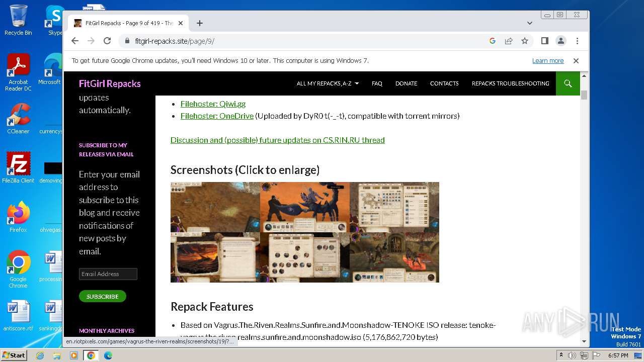Show hidden system tray icons

click(x=561, y=355)
